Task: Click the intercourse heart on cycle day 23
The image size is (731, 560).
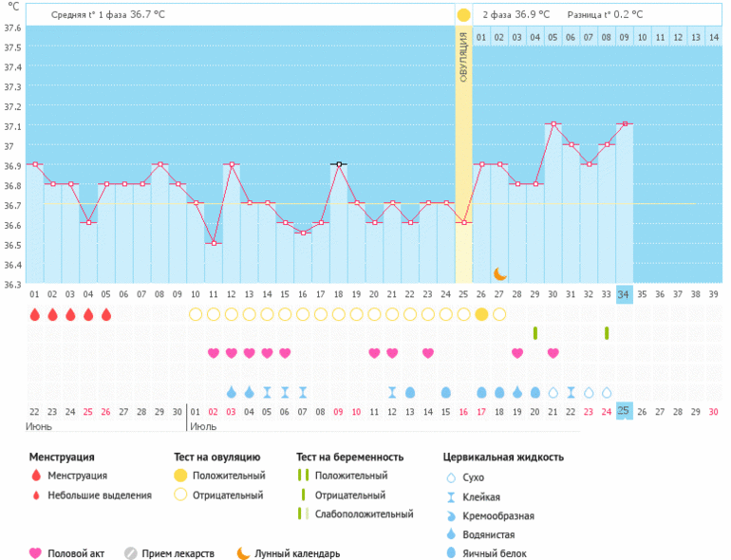Action: 427,353
